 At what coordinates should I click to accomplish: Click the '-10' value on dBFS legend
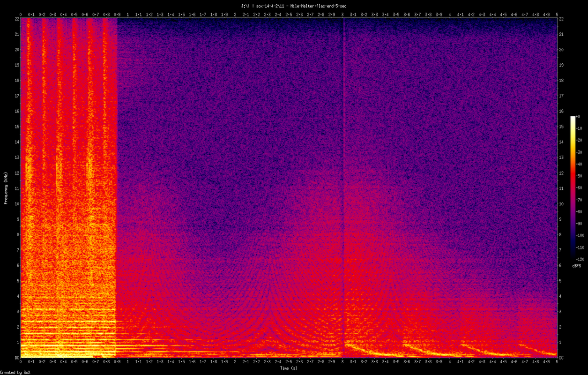tap(580, 128)
